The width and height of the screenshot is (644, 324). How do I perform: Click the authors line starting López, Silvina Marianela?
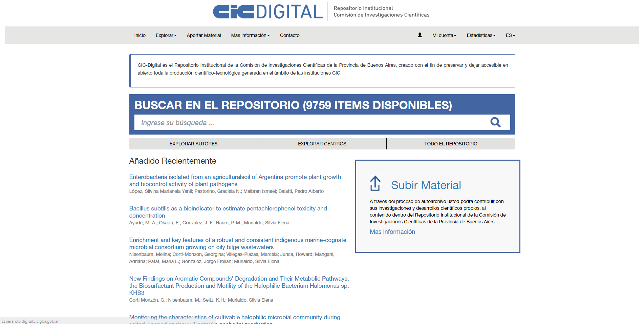pos(227,191)
